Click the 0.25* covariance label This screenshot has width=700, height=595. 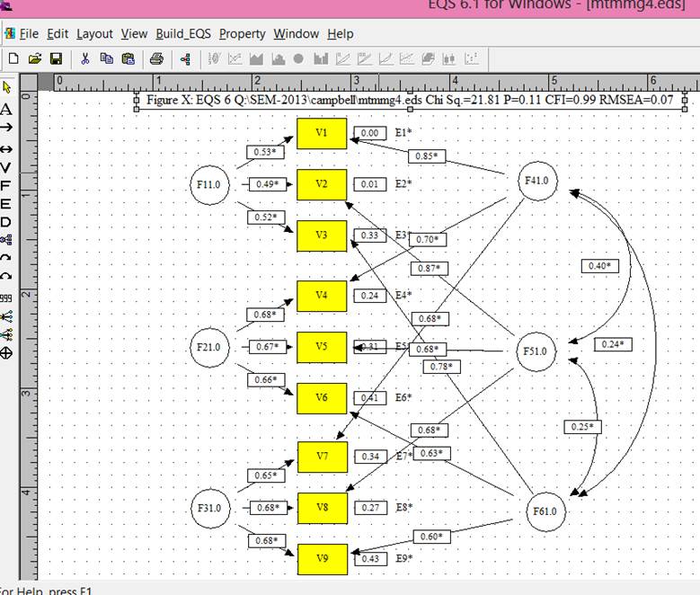pos(582,427)
